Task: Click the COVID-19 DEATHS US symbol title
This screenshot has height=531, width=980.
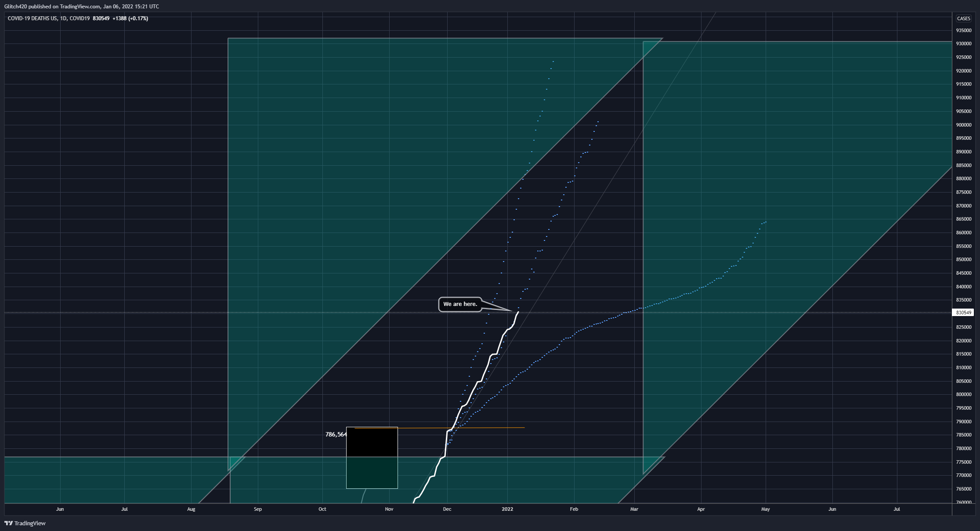Action: pyautogui.click(x=32, y=18)
